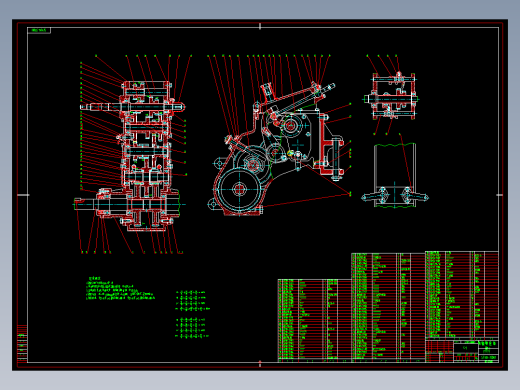Select the green technical requirements text block
520x390 pixels.
click(x=120, y=288)
